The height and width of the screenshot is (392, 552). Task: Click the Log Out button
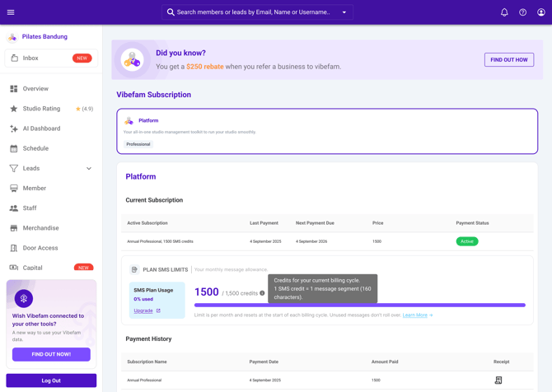(x=51, y=380)
